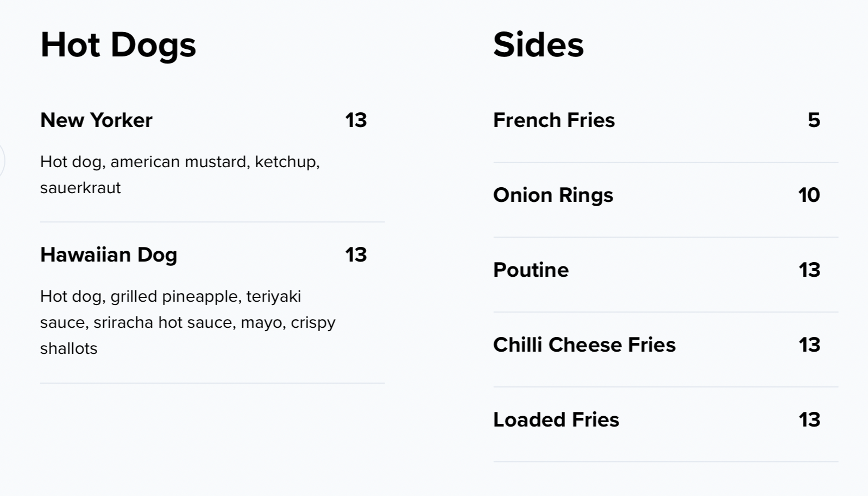Select the Hawaiian Dog menu item
868x496 pixels.
tap(109, 255)
